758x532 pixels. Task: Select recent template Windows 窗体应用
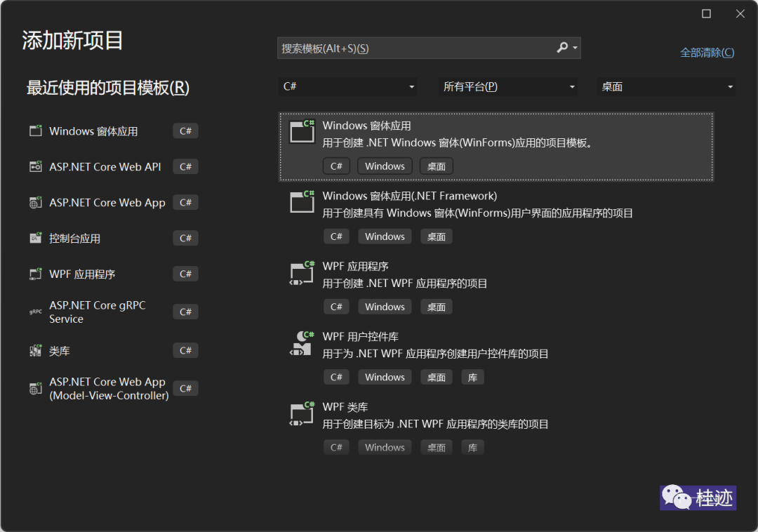[x=114, y=131]
